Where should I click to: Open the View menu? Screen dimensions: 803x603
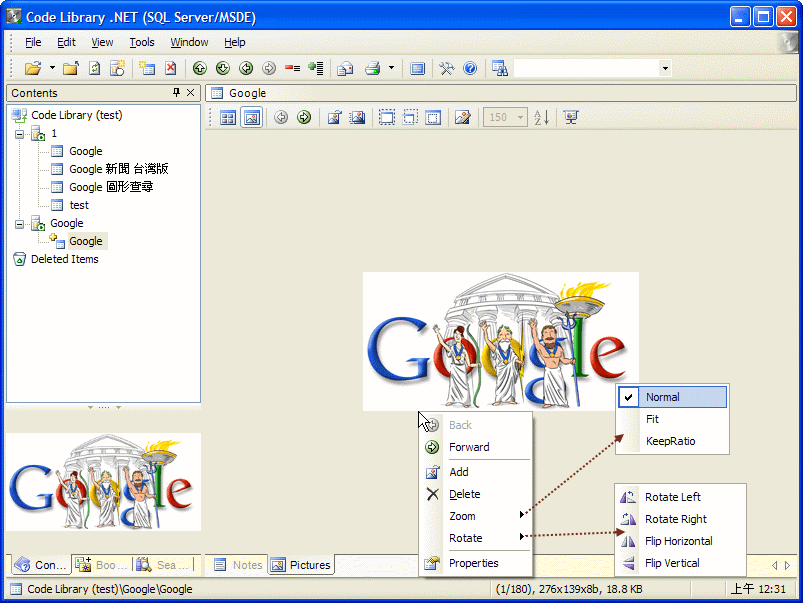tap(102, 42)
